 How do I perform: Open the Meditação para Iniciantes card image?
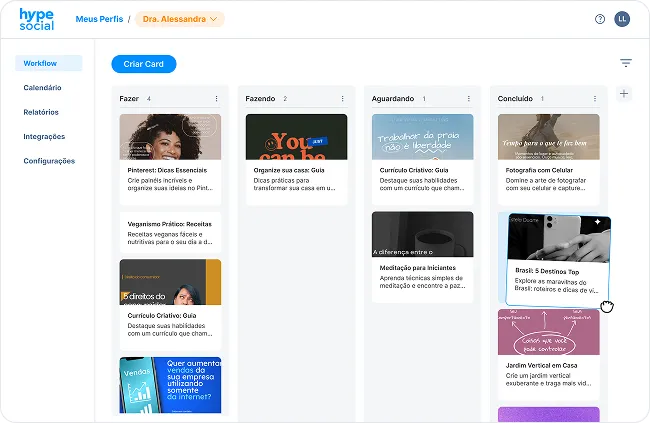[422, 234]
